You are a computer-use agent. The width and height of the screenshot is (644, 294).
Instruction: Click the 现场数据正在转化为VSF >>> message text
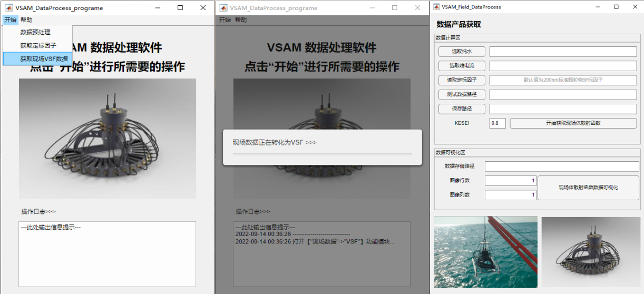pos(275,142)
